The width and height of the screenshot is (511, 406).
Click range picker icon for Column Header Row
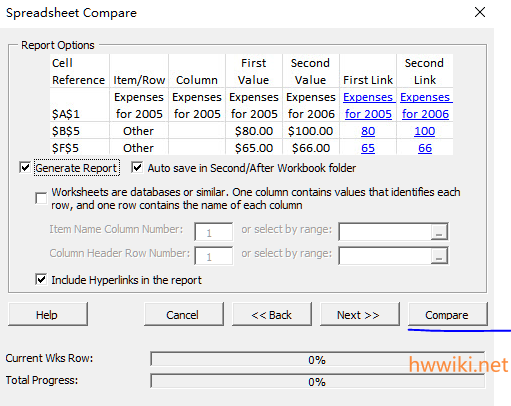point(439,256)
